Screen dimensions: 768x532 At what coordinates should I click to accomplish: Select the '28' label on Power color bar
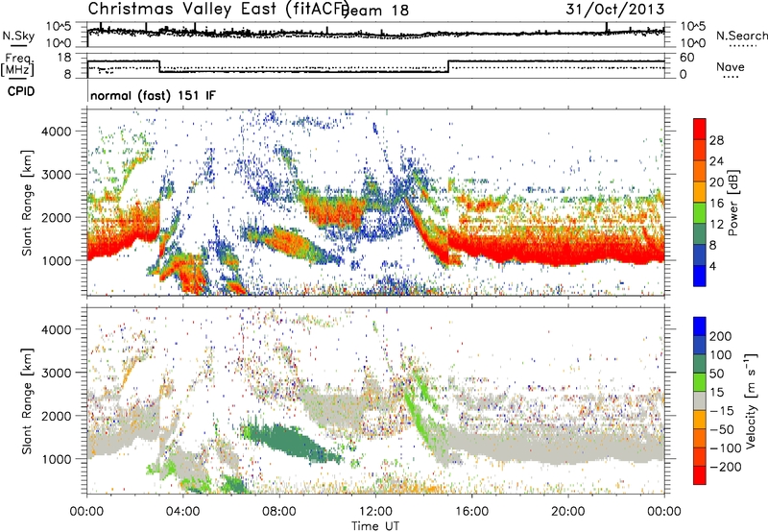716,140
